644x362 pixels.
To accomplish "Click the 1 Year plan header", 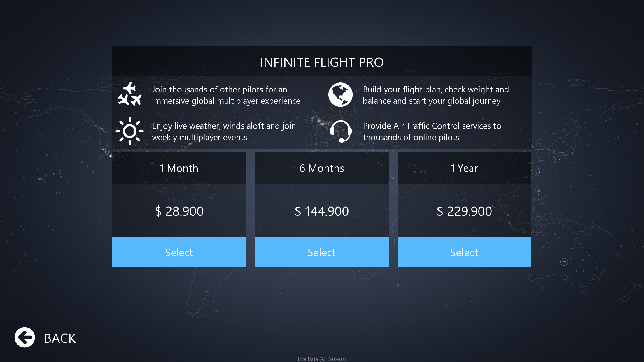I will pyautogui.click(x=464, y=168).
